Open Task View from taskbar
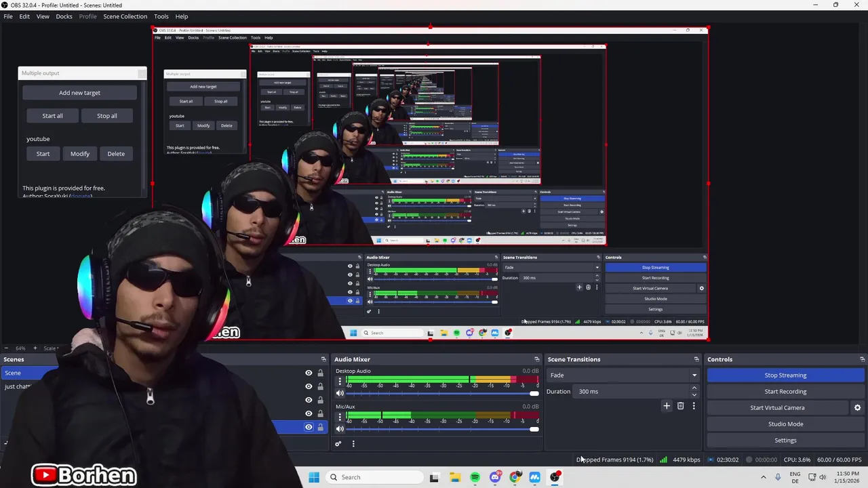The height and width of the screenshot is (488, 868). click(434, 477)
